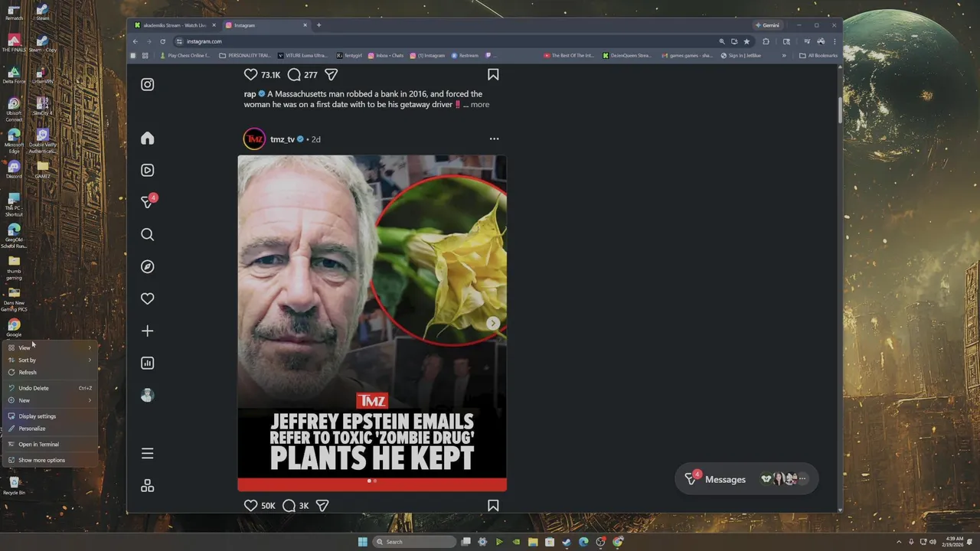Open the floating Messages button

coord(746,479)
